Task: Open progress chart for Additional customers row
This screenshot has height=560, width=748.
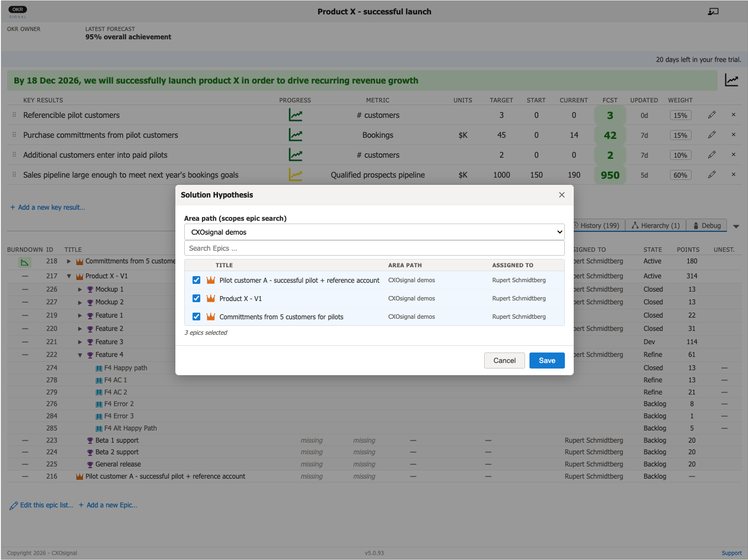Action: [x=295, y=155]
